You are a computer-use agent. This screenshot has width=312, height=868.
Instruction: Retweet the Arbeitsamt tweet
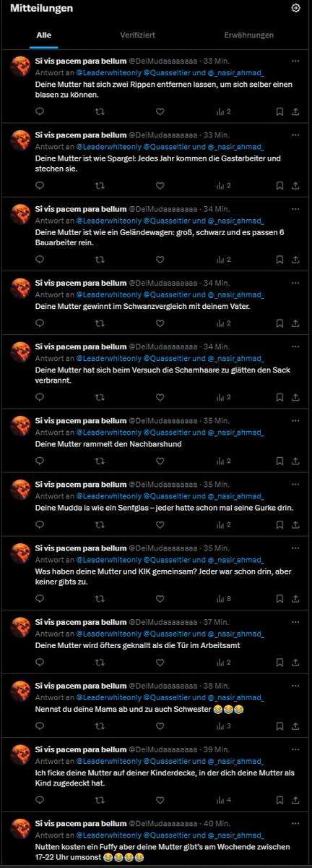point(100,663)
